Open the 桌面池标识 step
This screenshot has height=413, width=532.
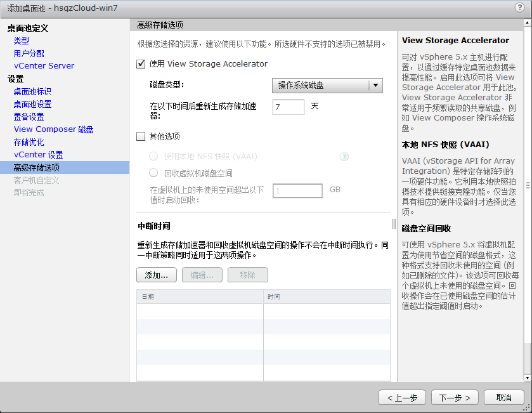pos(32,91)
